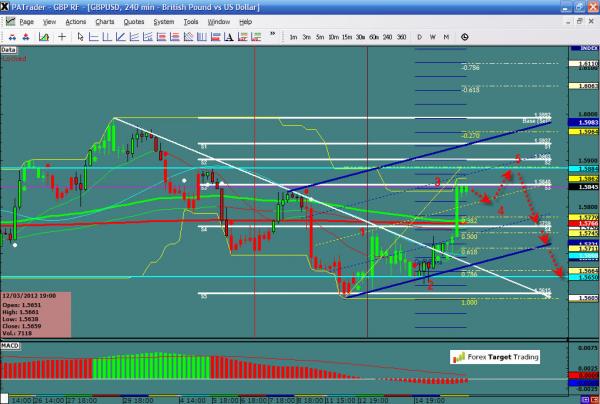The height and width of the screenshot is (404, 600).
Task: Enable the Daily 'D' timeframe
Action: [x=419, y=37]
